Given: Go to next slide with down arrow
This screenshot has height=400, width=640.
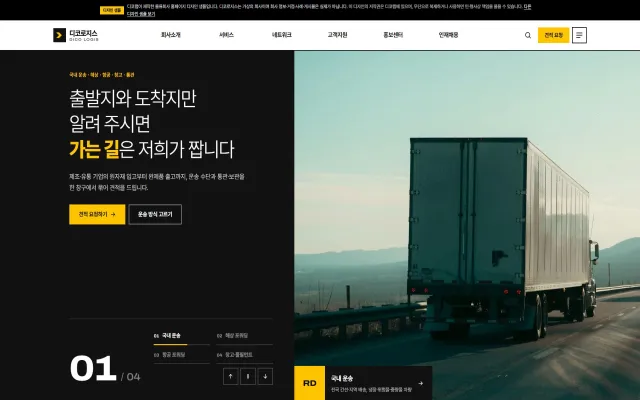Looking at the screenshot, I should click(265, 376).
